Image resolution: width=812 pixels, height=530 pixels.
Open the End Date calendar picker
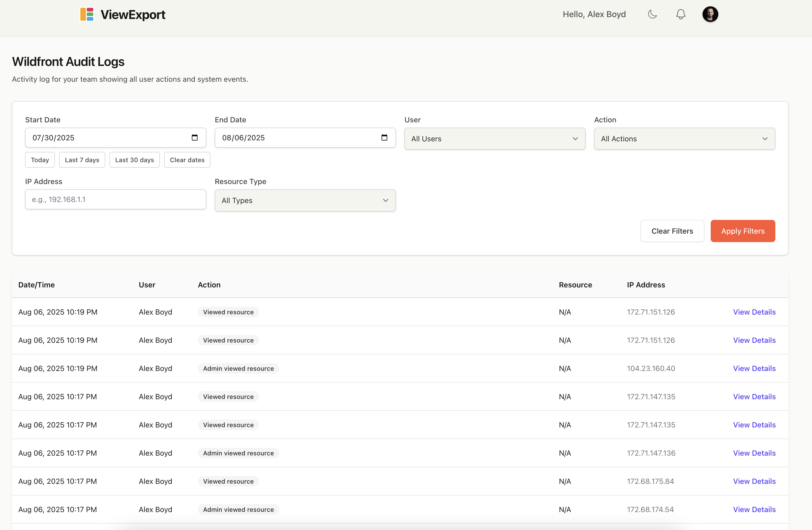(x=385, y=138)
